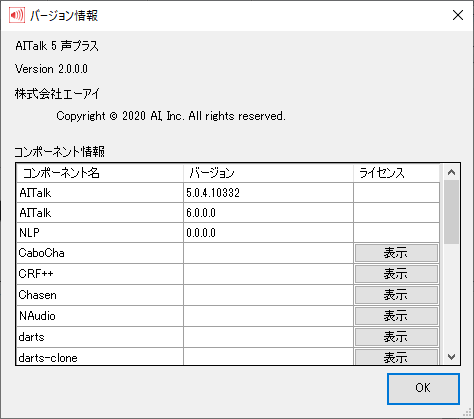Select the version cell 0.0.0.0
The width and height of the screenshot is (474, 419).
pyautogui.click(x=268, y=233)
